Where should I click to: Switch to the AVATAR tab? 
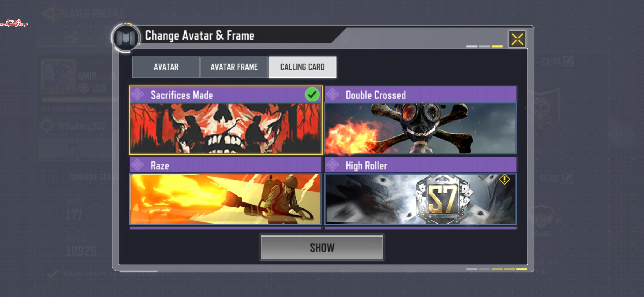tap(166, 67)
